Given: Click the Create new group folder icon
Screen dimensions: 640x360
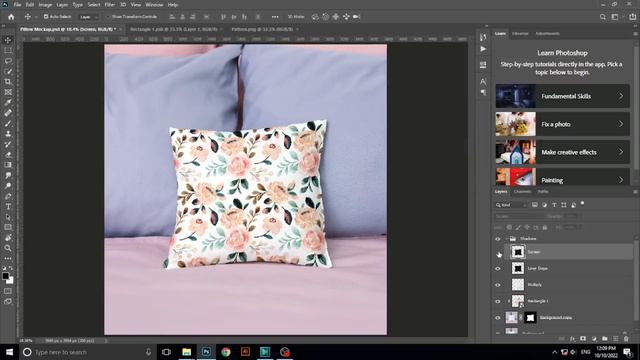Looking at the screenshot, I should pos(604,339).
